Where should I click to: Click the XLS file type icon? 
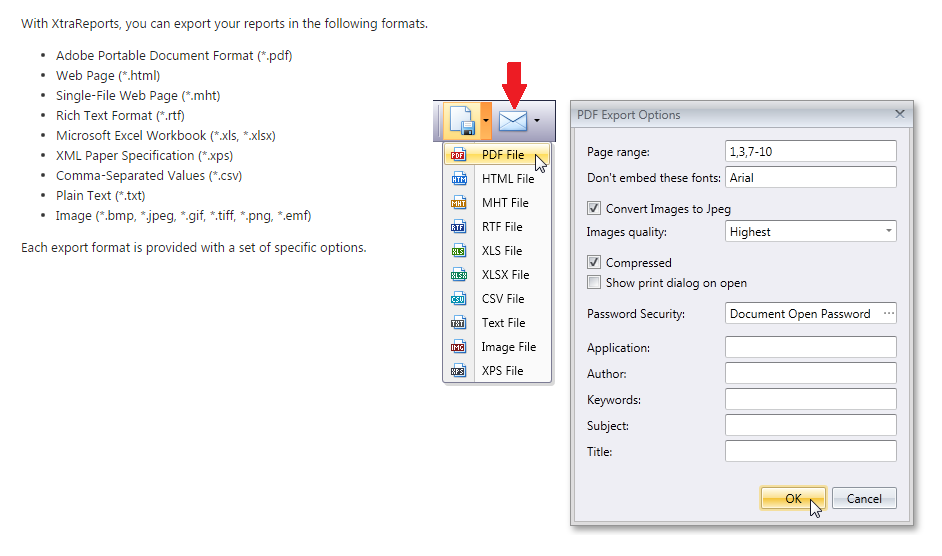[x=458, y=251]
